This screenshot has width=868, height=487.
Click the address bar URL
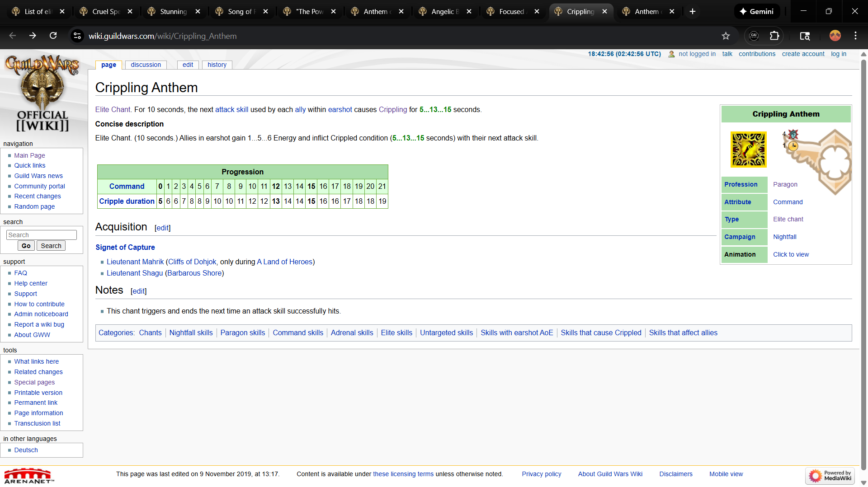tap(162, 36)
